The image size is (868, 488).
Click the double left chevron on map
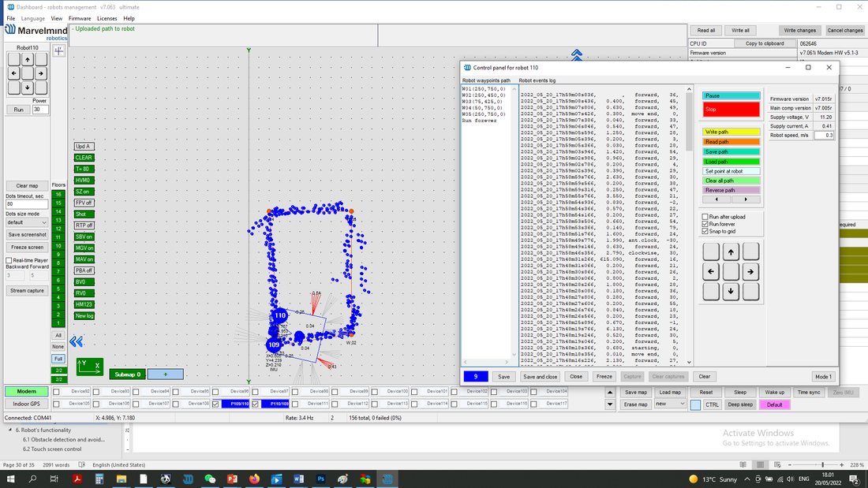(76, 341)
